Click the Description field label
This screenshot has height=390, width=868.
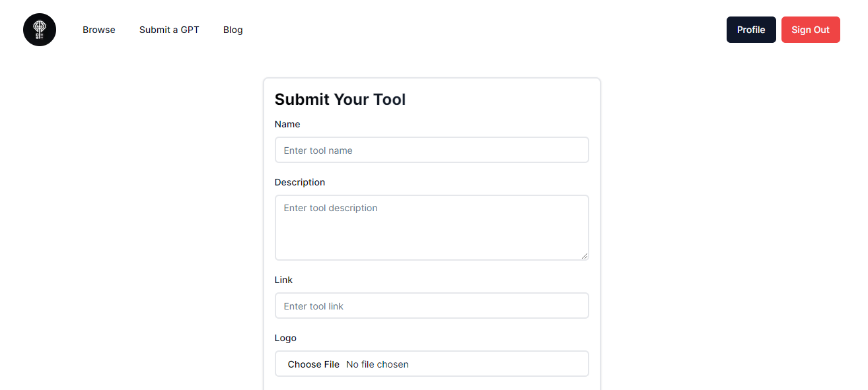(x=300, y=182)
